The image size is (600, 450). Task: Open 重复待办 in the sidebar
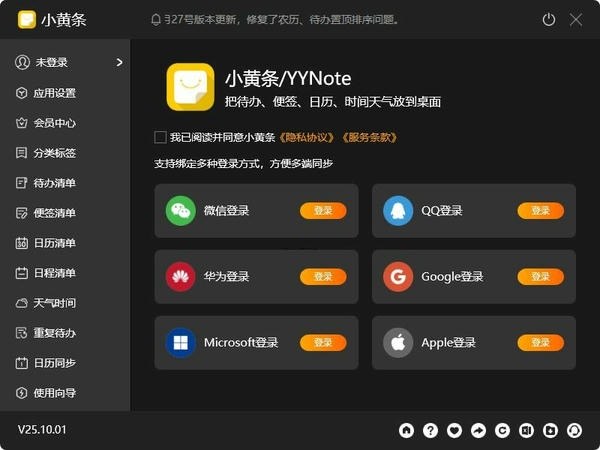(46, 333)
